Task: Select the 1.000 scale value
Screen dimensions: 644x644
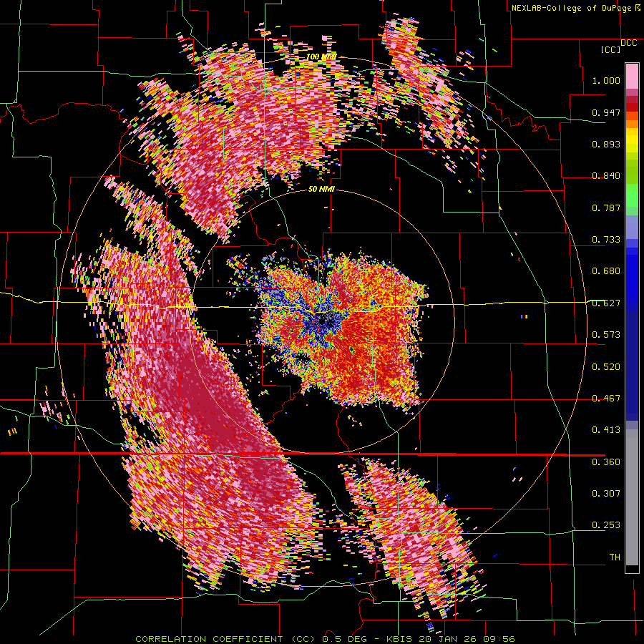Action: [606, 80]
